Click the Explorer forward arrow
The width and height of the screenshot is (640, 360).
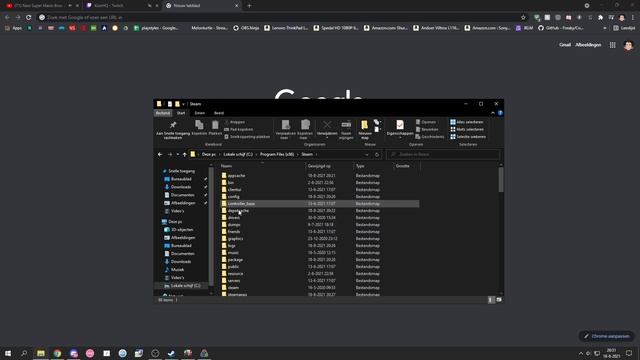pos(170,154)
